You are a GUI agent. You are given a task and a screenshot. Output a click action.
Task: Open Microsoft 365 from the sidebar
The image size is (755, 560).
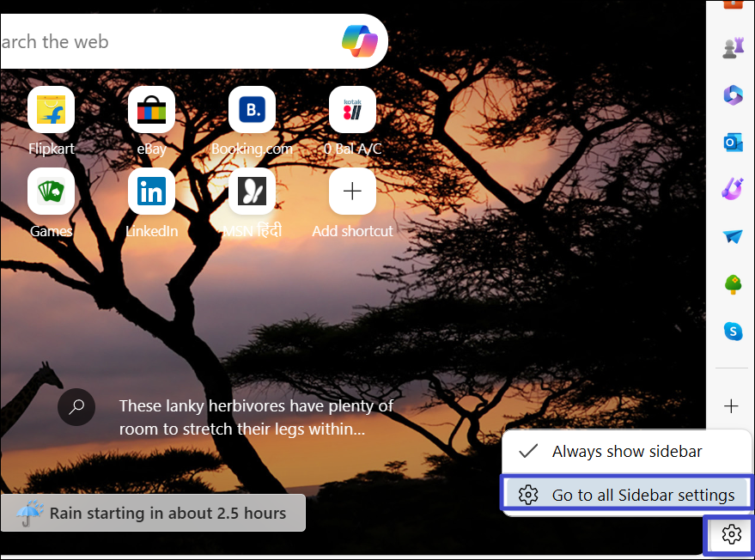pos(732,95)
